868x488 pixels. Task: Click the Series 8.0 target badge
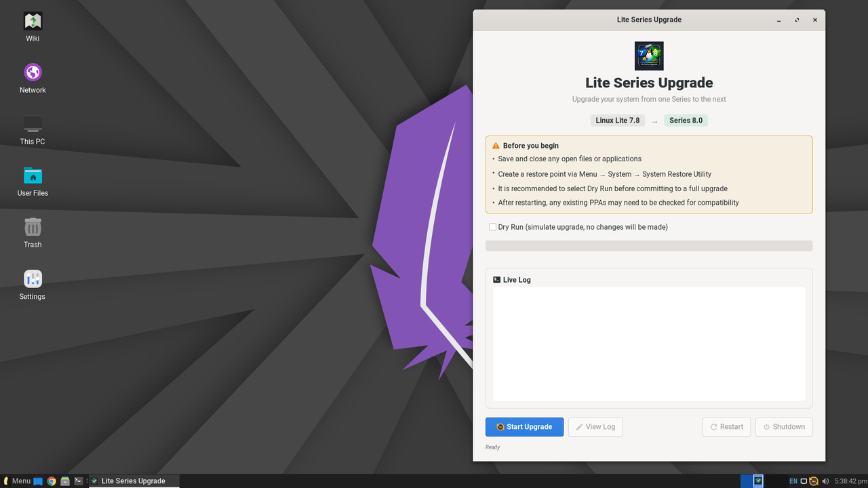point(686,121)
